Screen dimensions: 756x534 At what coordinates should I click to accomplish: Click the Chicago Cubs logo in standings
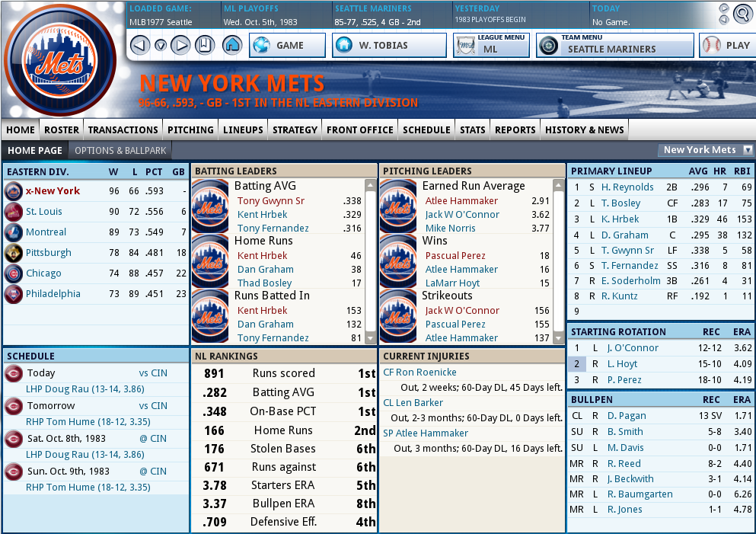coord(12,273)
